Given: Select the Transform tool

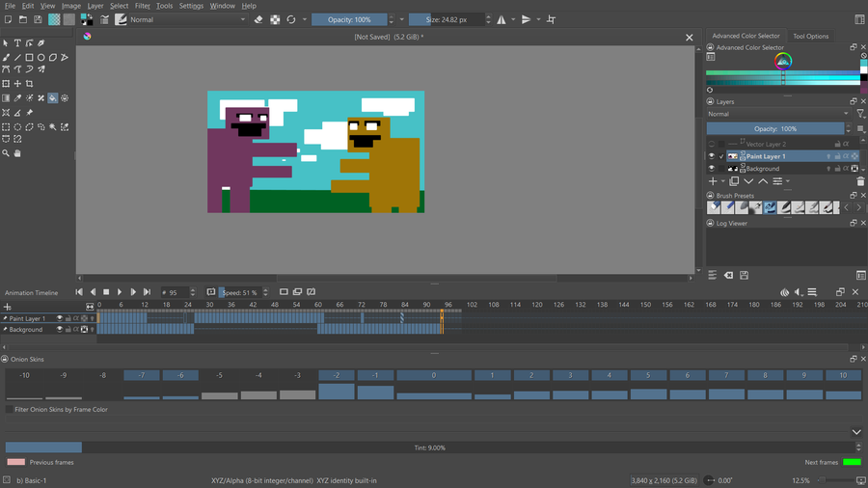Looking at the screenshot, I should click(6, 84).
